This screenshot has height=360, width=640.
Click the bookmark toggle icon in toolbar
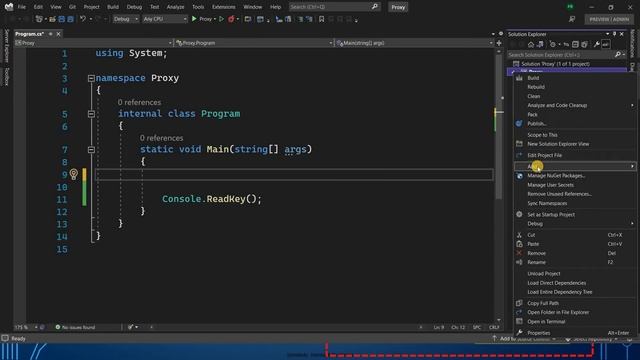321,19
